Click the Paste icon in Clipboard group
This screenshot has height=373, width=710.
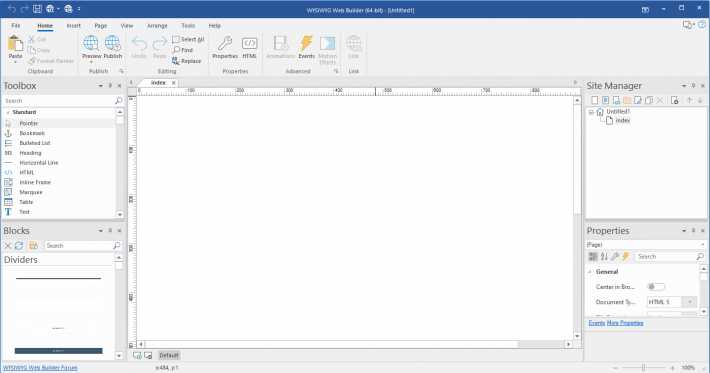click(x=15, y=44)
